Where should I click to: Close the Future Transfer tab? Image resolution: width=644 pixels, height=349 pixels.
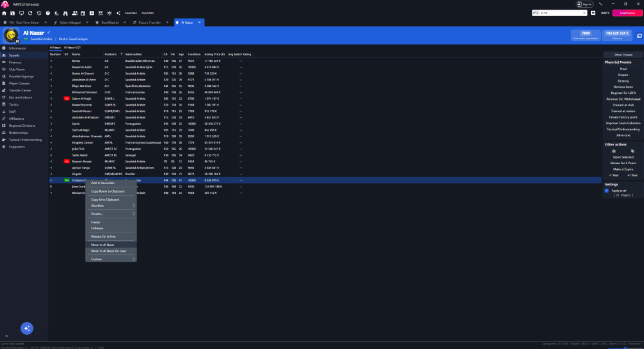tap(167, 23)
